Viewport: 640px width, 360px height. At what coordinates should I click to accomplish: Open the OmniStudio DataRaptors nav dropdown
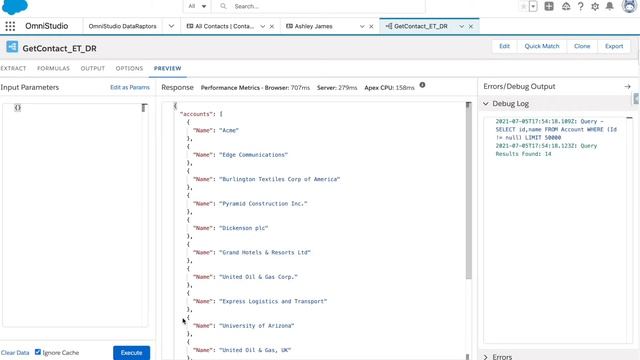pyautogui.click(x=171, y=26)
